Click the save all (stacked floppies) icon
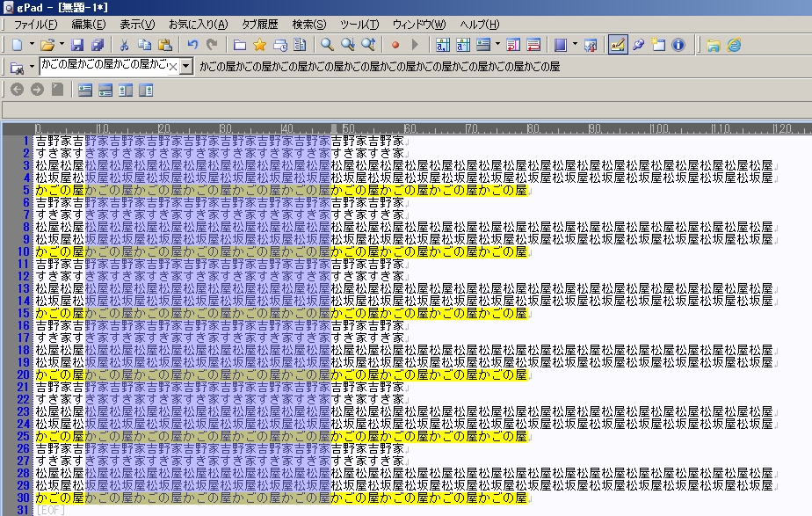The image size is (812, 516). click(98, 45)
